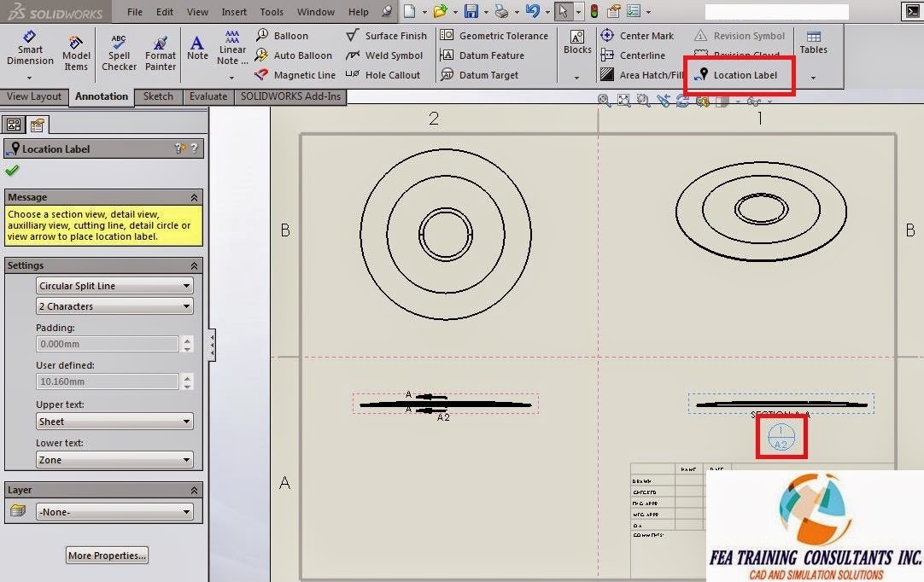Click the highlighted Location Label tool

coord(740,75)
